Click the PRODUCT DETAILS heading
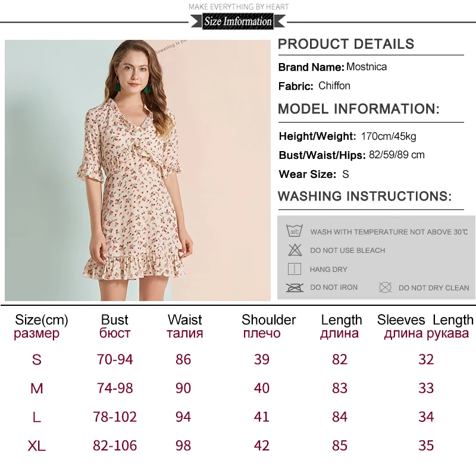476x476 pixels. 346,44
